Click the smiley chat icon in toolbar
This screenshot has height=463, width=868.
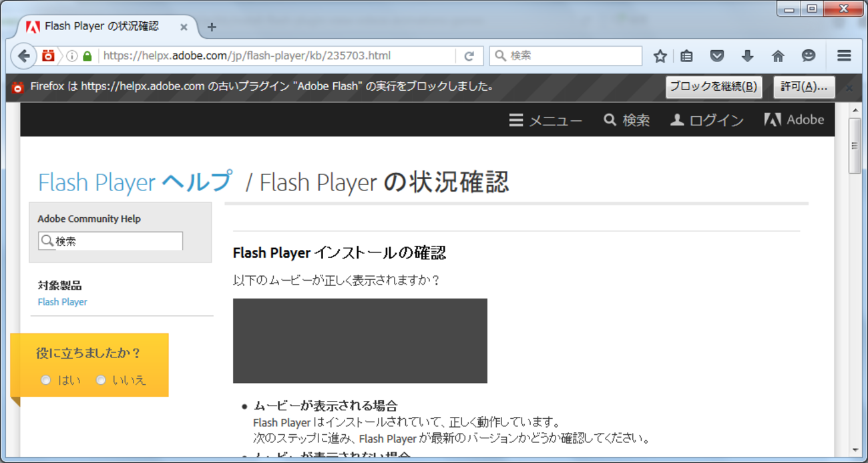809,56
